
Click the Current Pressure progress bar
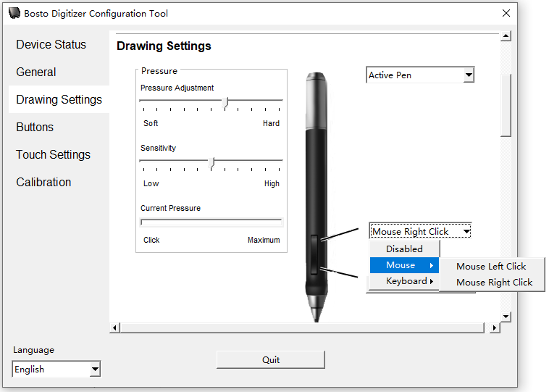click(211, 222)
